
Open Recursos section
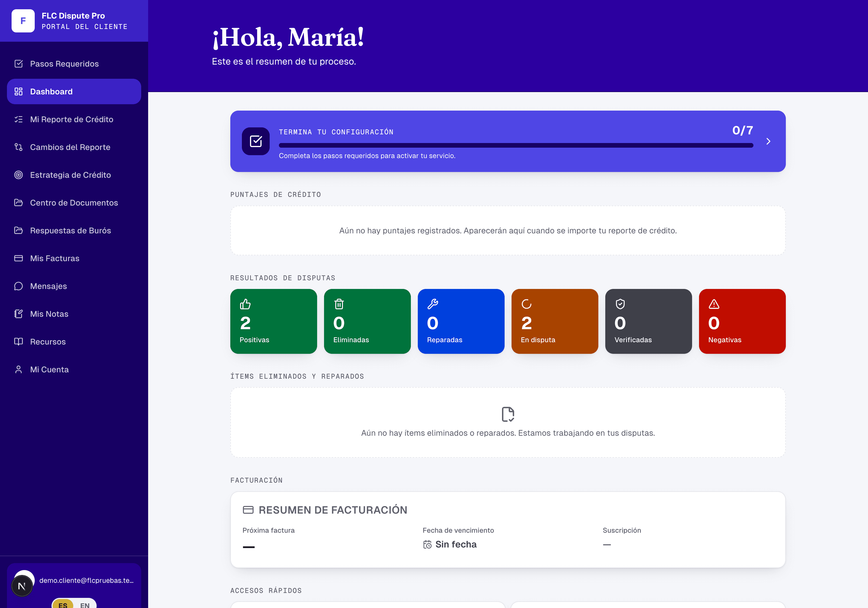pos(74,342)
